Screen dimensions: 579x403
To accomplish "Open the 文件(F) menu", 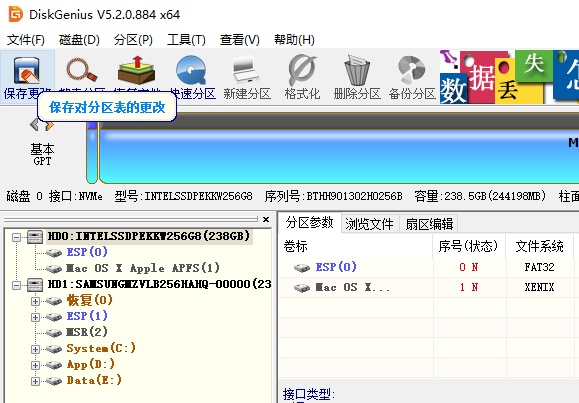I will tap(25, 40).
